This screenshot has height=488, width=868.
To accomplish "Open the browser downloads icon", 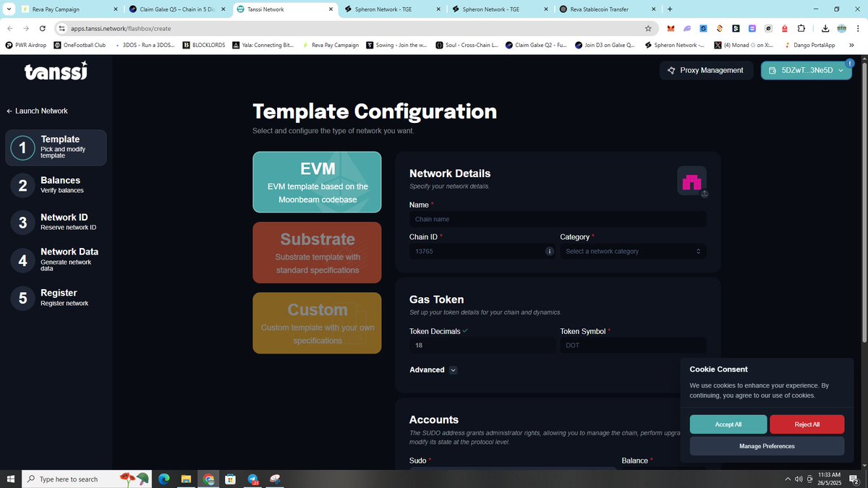I will [x=826, y=28].
